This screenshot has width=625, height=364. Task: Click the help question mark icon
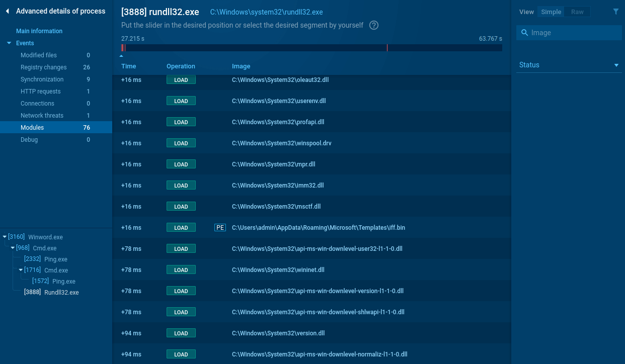point(374,25)
